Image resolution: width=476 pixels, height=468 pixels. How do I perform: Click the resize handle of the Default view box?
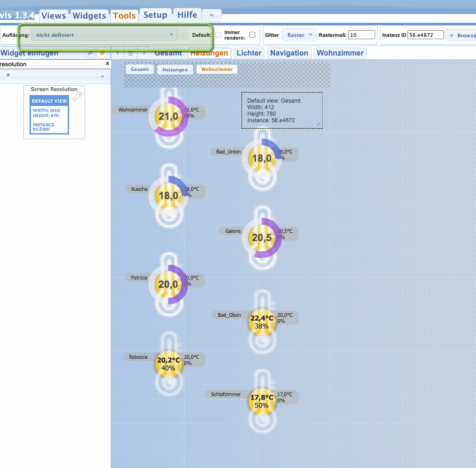coord(318,124)
